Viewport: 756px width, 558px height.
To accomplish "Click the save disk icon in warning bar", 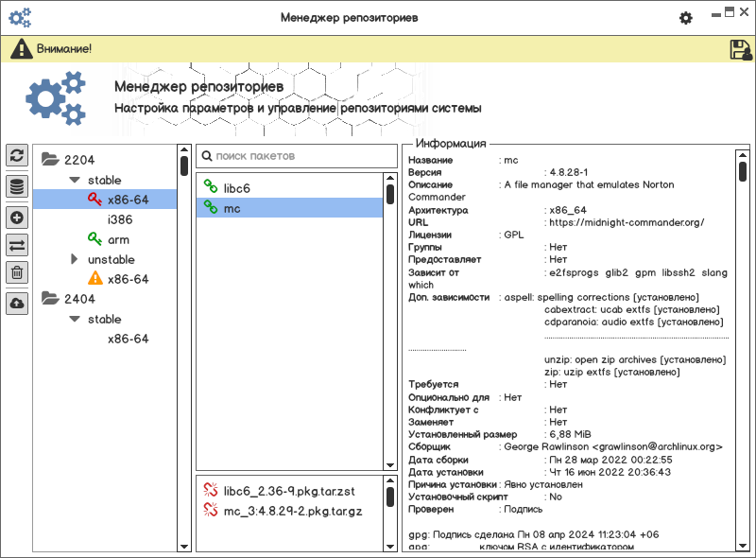I will pyautogui.click(x=741, y=49).
